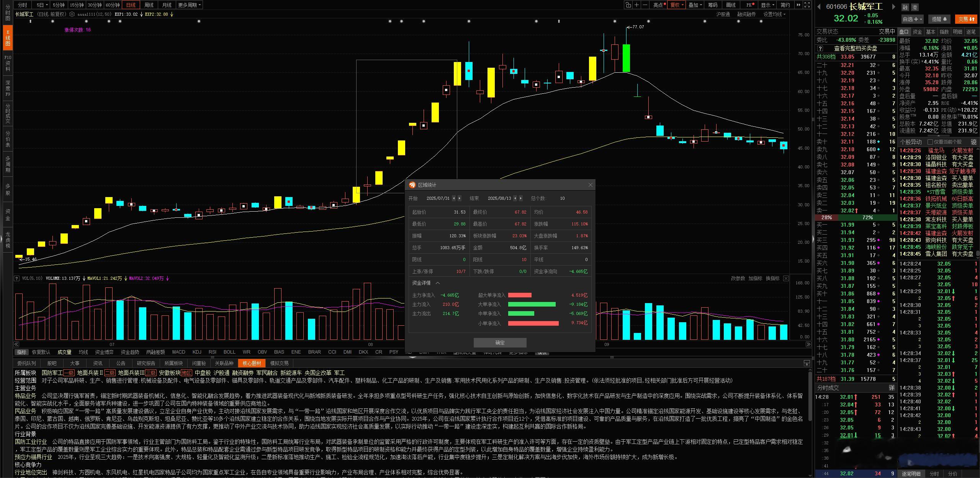Open 显示 display dropdown
The height and width of the screenshot is (478, 980).
coord(767,5)
